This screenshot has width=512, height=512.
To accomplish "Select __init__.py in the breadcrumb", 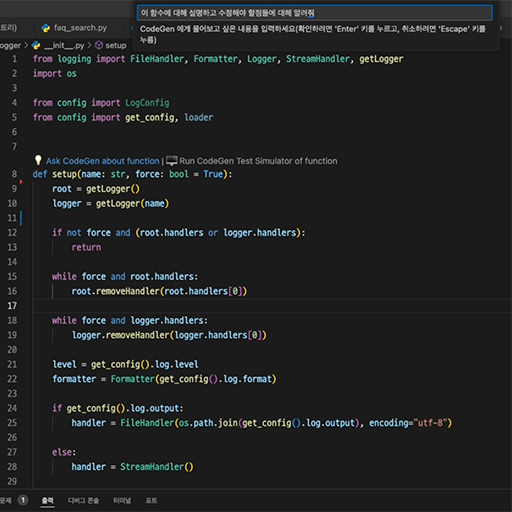I will (x=64, y=45).
